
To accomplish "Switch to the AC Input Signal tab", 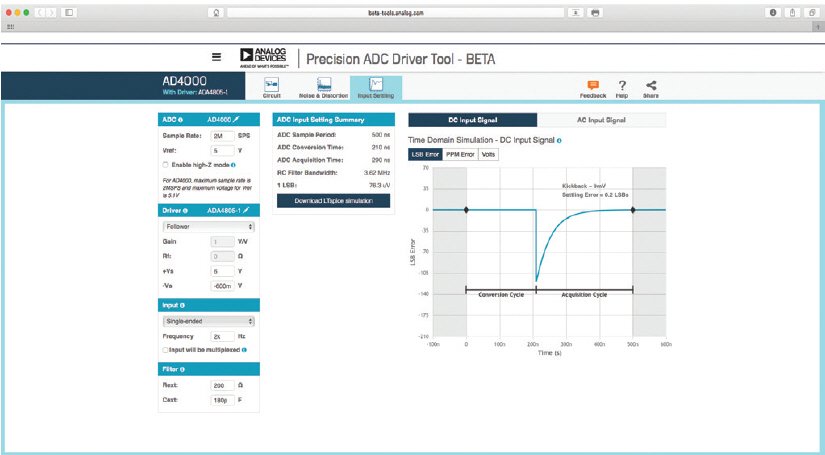I will [x=601, y=119].
